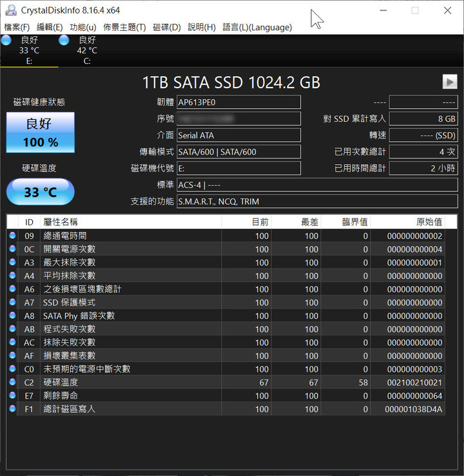The image size is (464, 476).
Task: Close the CrystalDiskInfo window
Action: (x=447, y=10)
